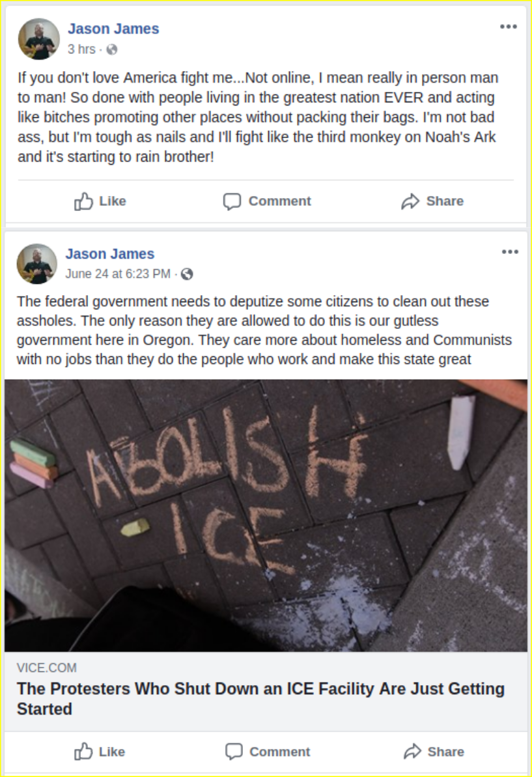
Task: Open Jason James profile name on the top post
Action: [113, 29]
